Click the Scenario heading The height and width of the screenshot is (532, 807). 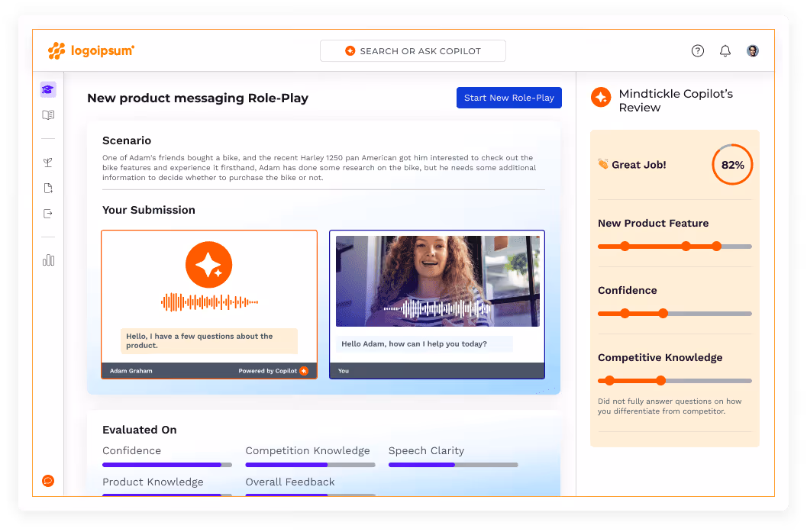(x=127, y=140)
